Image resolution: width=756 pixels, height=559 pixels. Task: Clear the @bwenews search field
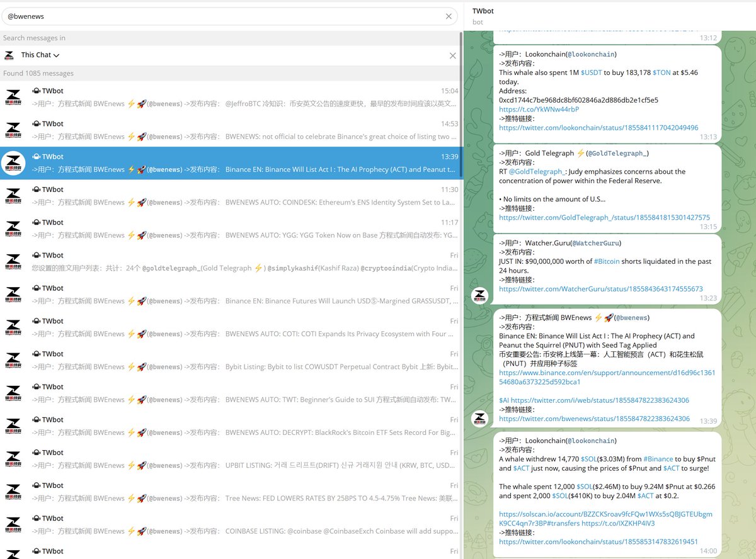coord(449,16)
